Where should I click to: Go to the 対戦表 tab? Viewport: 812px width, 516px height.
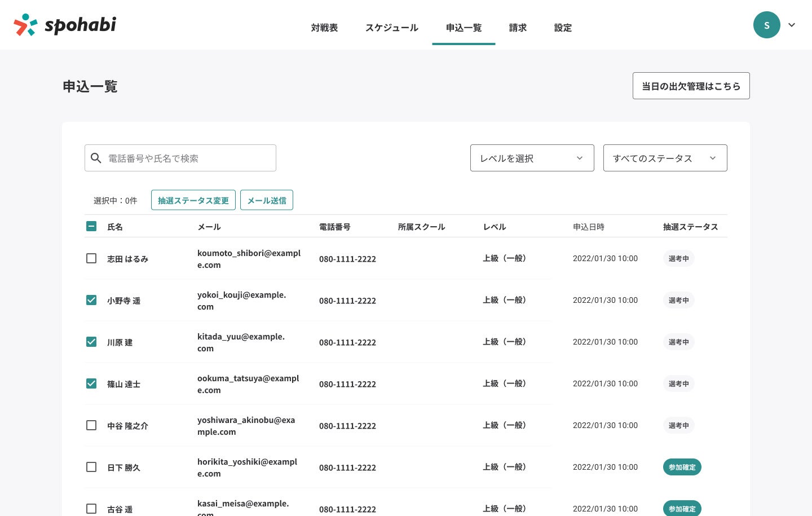(x=324, y=28)
